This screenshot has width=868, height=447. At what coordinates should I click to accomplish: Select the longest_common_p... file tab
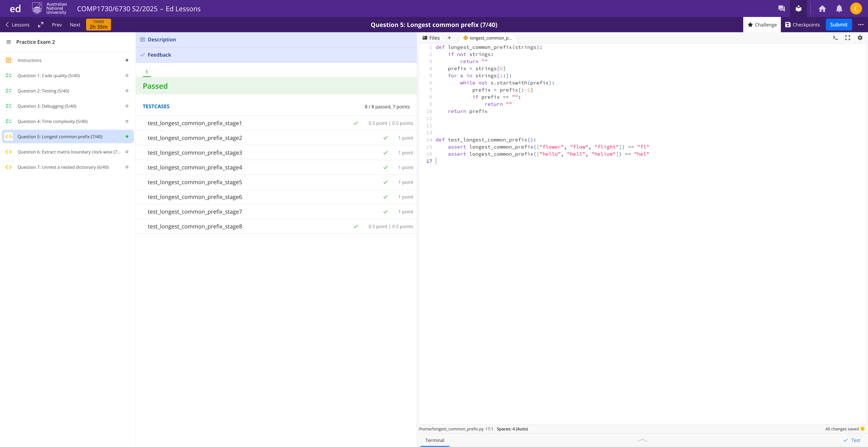click(x=488, y=38)
